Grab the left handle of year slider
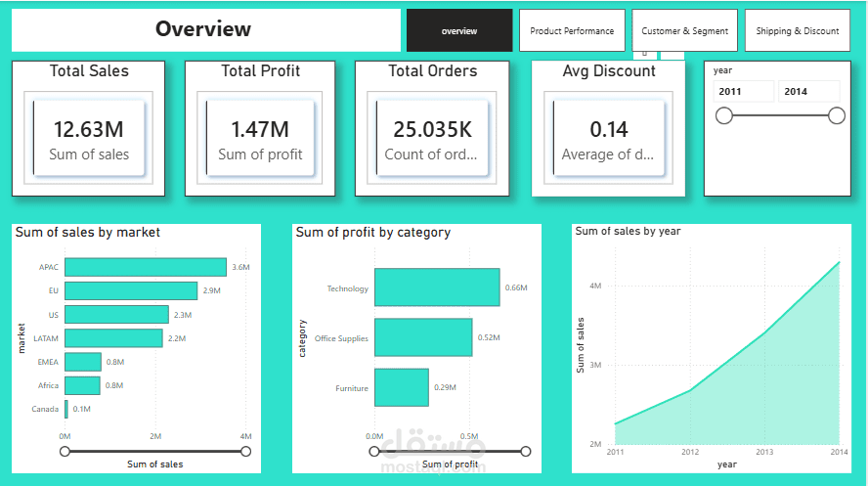Viewport: 868px width, 486px height. pyautogui.click(x=724, y=115)
